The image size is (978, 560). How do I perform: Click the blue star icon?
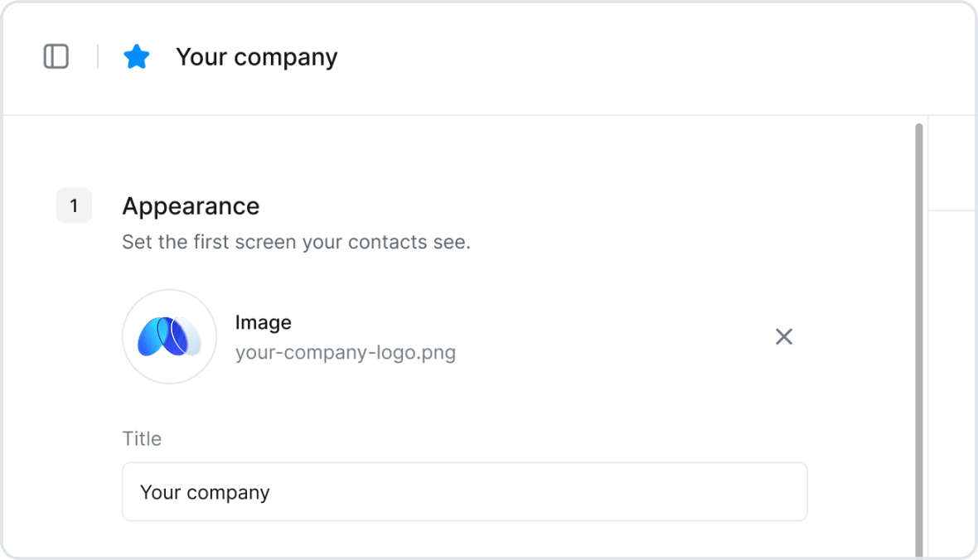[137, 57]
